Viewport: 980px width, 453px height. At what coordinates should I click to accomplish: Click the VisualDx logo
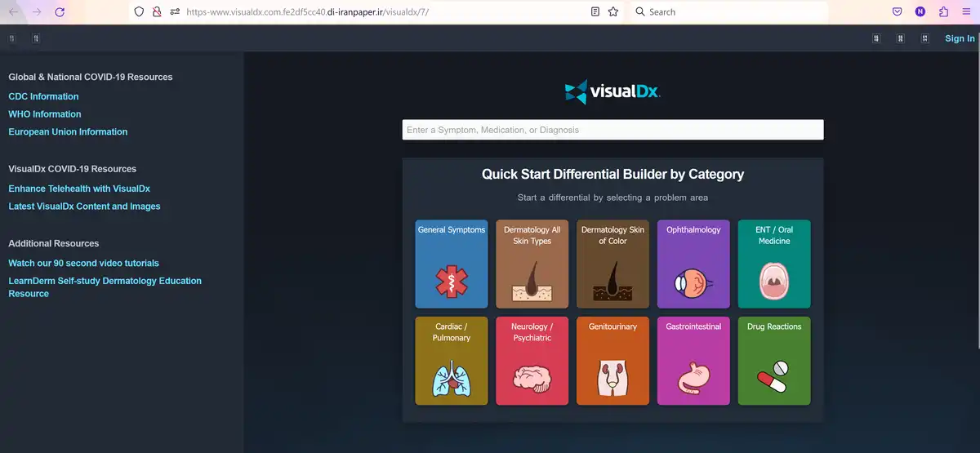(x=612, y=91)
